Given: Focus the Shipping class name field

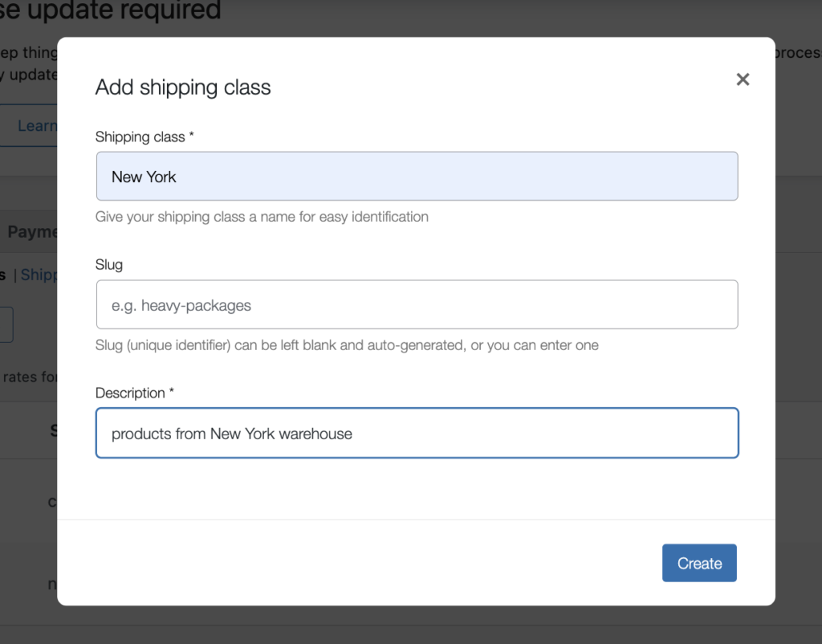Looking at the screenshot, I should coord(417,177).
